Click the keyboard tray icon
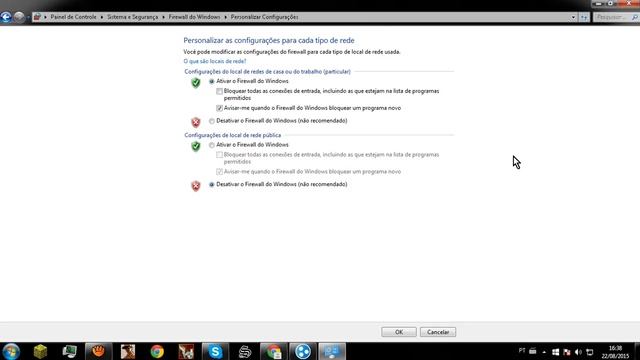The width and height of the screenshot is (640, 360). coord(533,351)
